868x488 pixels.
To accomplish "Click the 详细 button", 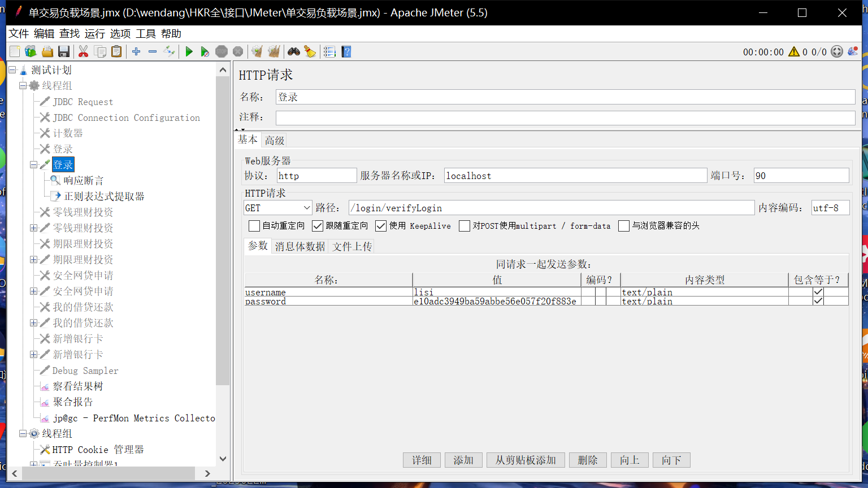I will [x=422, y=460].
